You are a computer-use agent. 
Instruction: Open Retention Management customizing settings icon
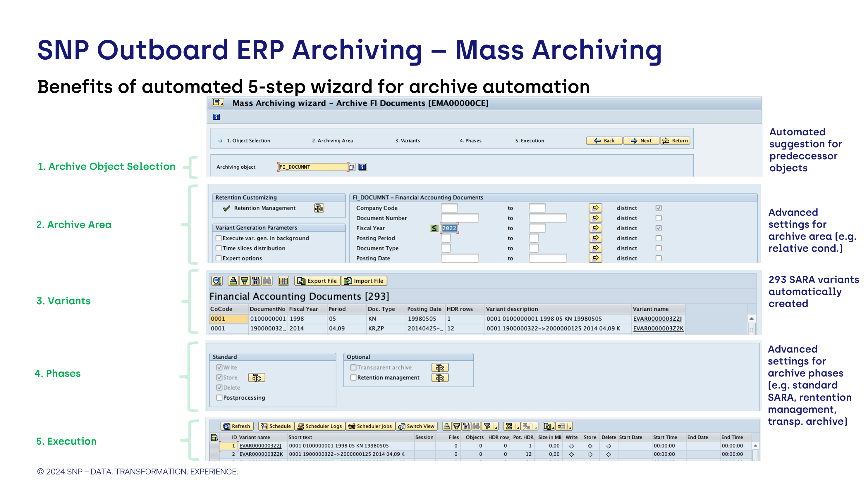click(319, 208)
